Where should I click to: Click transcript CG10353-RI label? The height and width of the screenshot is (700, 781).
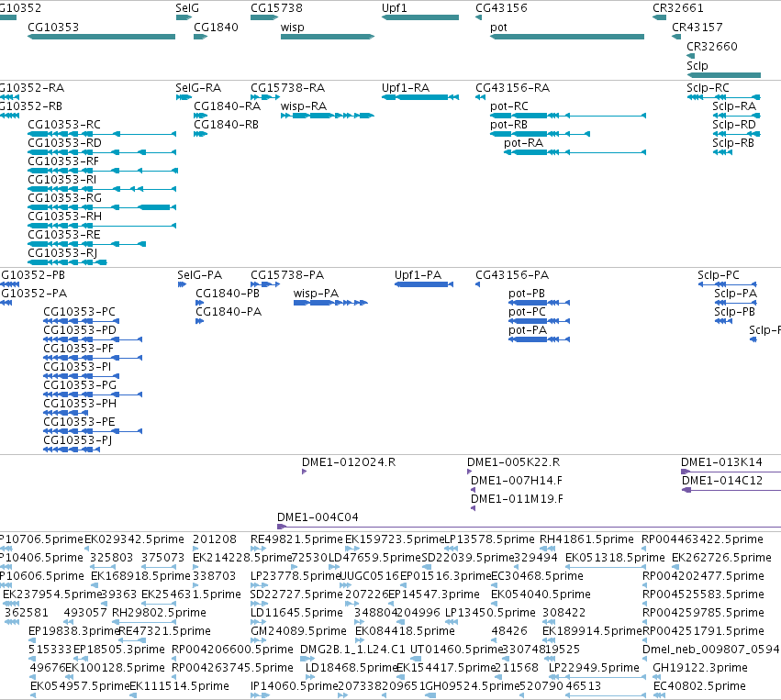point(62,180)
